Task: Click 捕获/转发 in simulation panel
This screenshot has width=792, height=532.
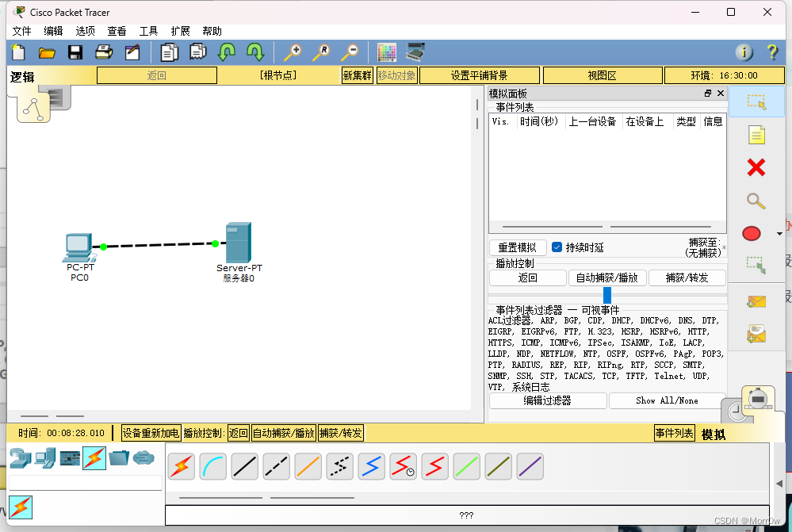Action: (x=687, y=277)
